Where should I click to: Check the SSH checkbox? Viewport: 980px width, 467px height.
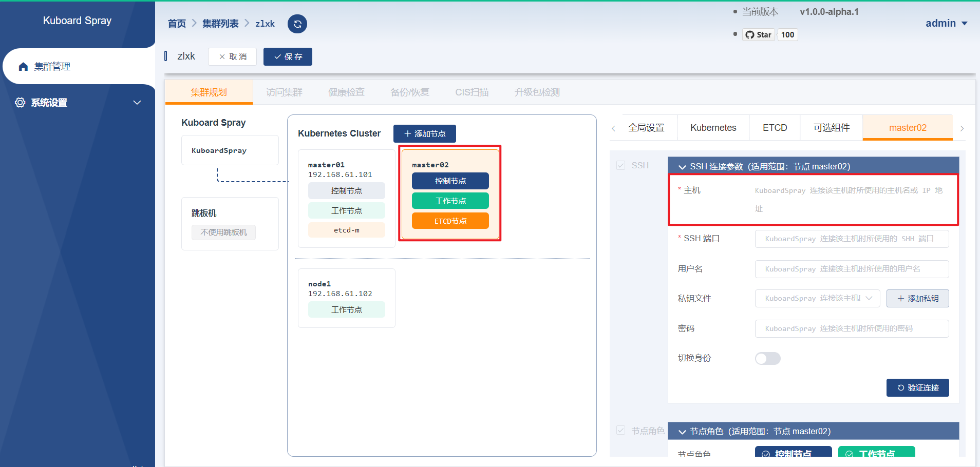[620, 165]
